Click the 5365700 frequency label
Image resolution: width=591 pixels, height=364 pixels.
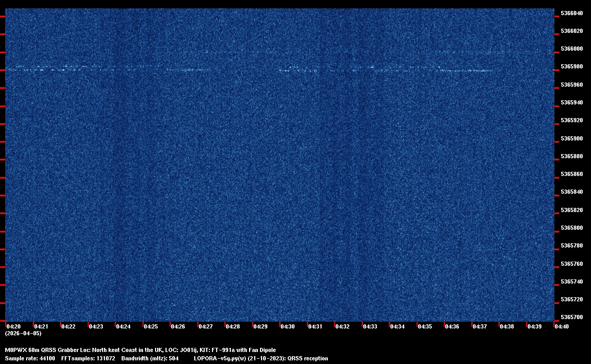571,317
